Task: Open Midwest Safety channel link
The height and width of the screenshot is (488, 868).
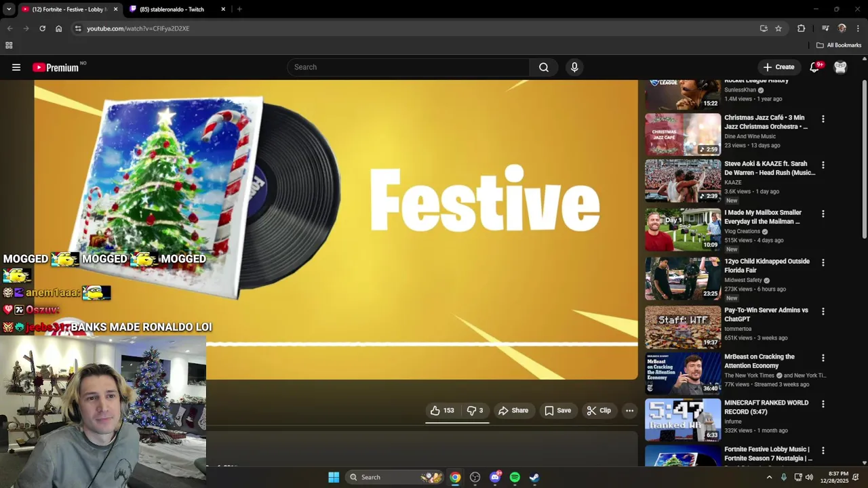Action: coord(743,281)
